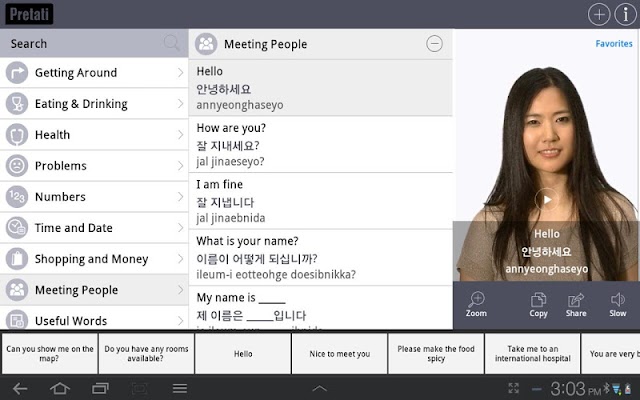The image size is (640, 400).
Task: Tap the search magnifier icon
Action: (172, 42)
